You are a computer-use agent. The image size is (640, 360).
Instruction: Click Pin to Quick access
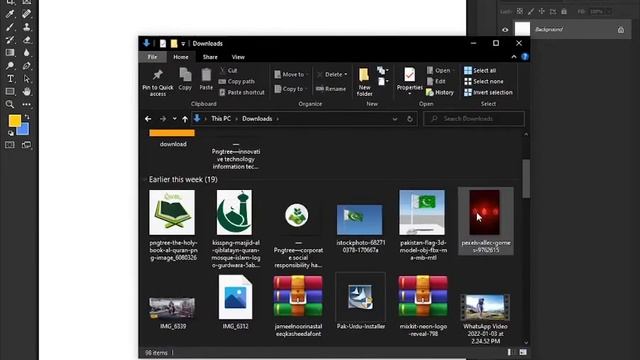pyautogui.click(x=158, y=82)
